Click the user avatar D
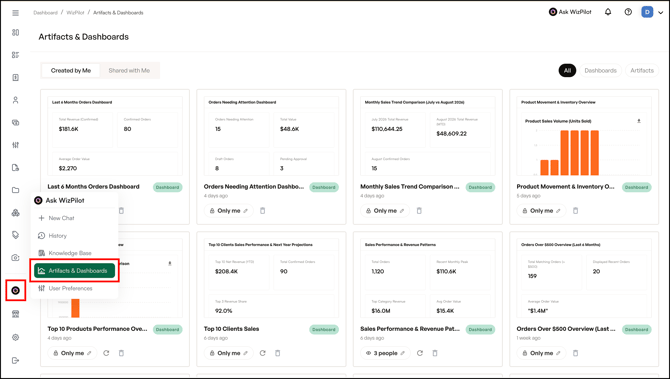 647,12
